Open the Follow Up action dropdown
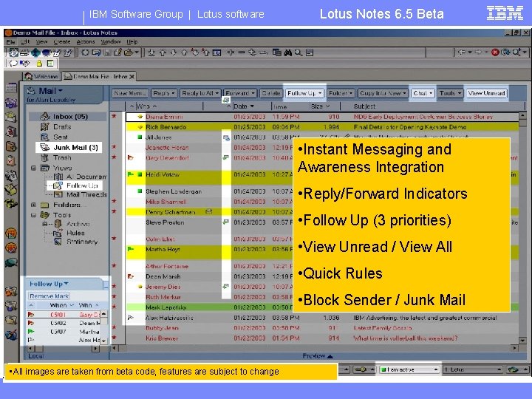The height and width of the screenshot is (399, 532). (304, 93)
